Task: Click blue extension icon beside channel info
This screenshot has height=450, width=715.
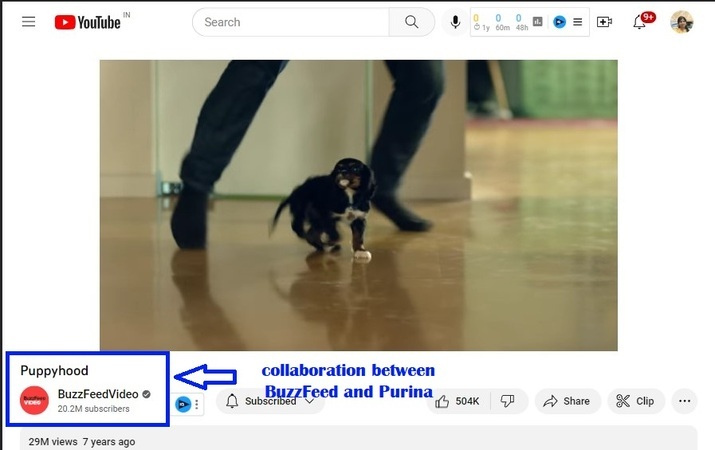Action: coord(183,404)
